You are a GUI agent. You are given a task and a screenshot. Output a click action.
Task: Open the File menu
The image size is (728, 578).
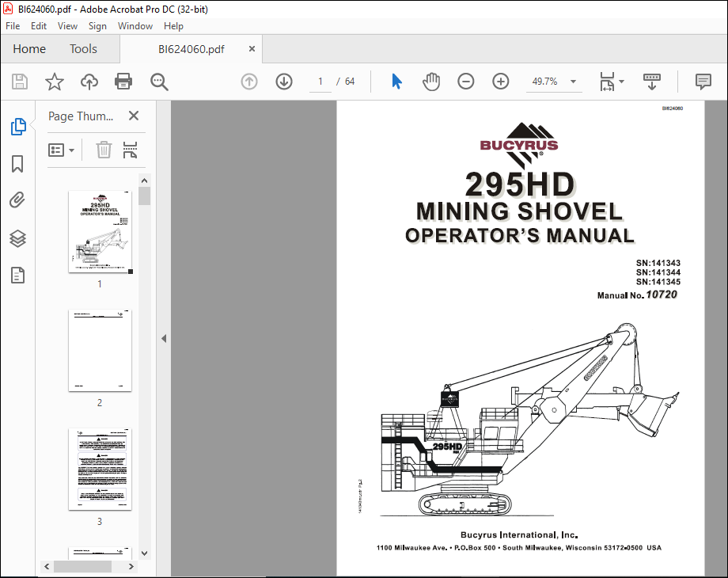[13, 26]
